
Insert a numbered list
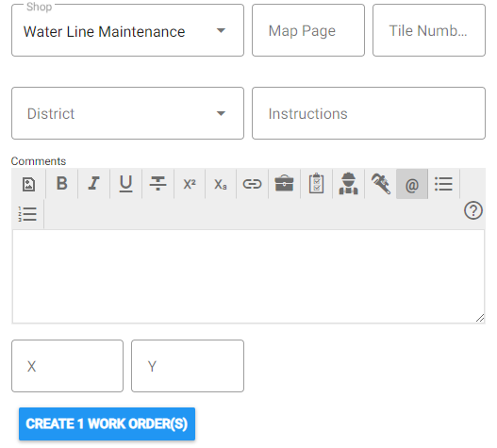(x=28, y=214)
